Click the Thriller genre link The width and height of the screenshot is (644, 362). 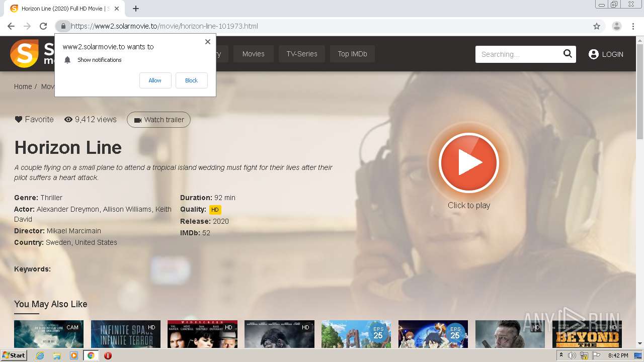pos(51,198)
